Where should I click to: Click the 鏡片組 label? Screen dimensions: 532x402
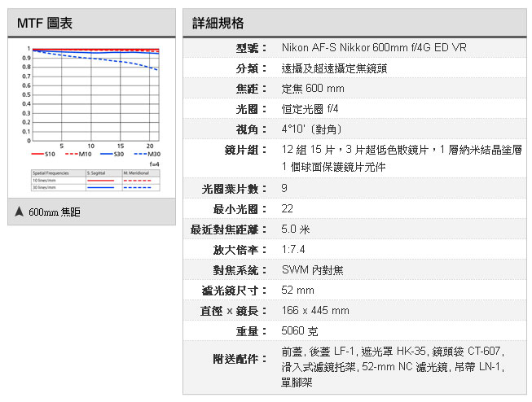pyautogui.click(x=245, y=150)
